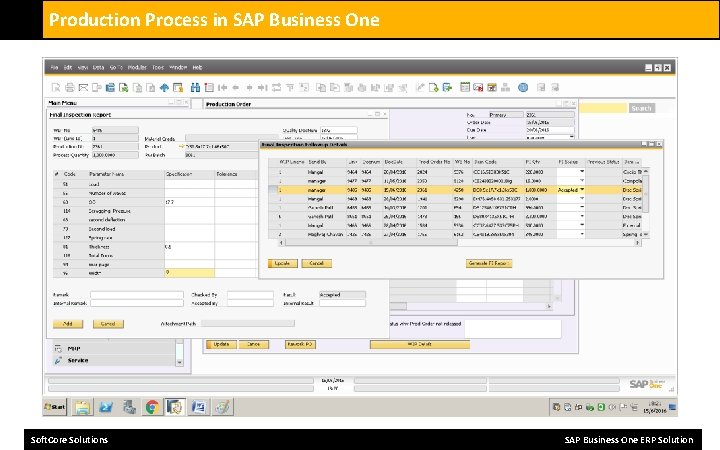Click the Layout Designer toolbar icon
This screenshot has height=450, width=720.
tap(420, 87)
